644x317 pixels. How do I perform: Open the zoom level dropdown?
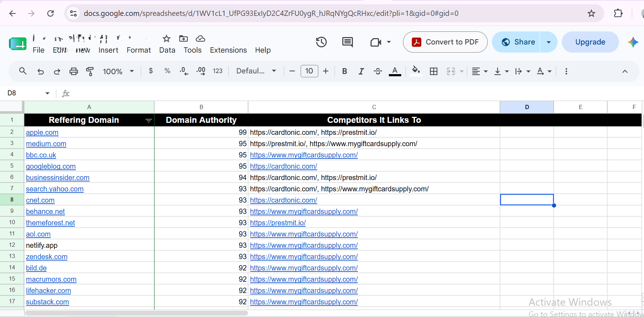[119, 71]
